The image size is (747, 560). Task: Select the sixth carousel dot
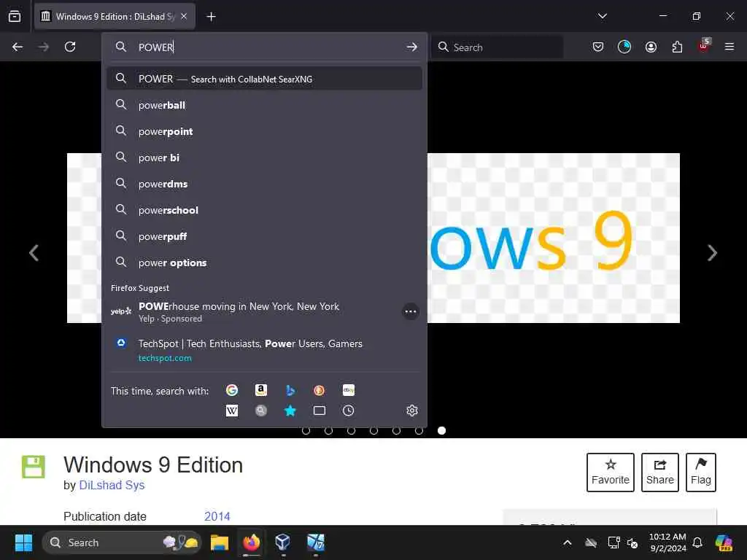pos(419,430)
